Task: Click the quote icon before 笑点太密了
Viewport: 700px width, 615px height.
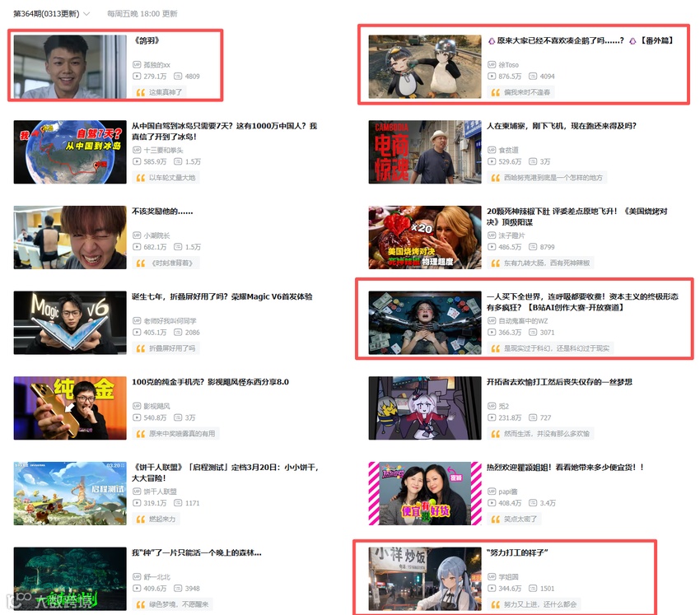Action: 496,519
